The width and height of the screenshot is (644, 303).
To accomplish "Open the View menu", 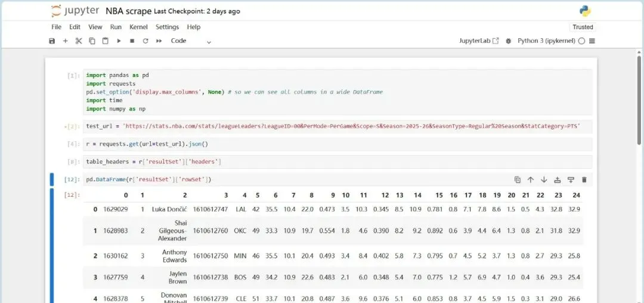I will coord(95,27).
